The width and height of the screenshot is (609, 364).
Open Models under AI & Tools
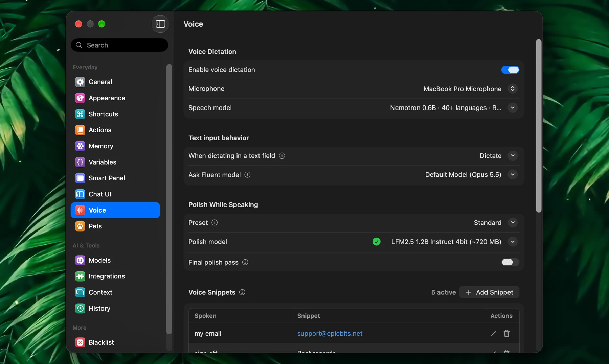(115, 260)
